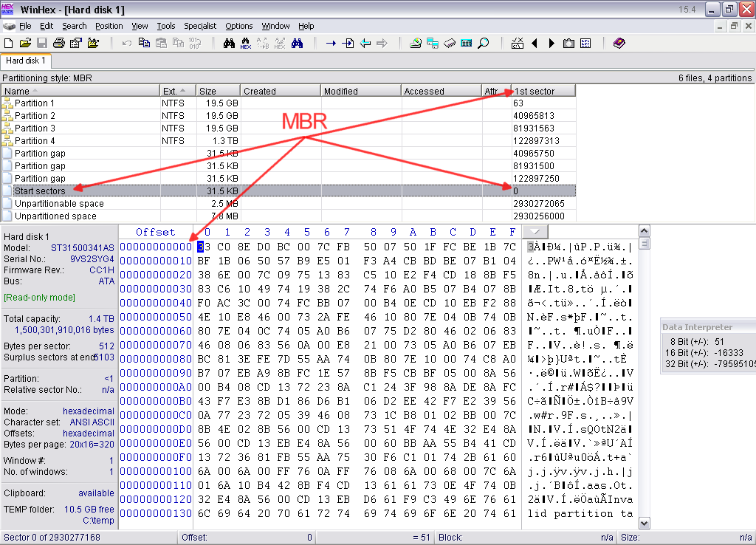Click the previous left triangle icon

pyautogui.click(x=535, y=44)
